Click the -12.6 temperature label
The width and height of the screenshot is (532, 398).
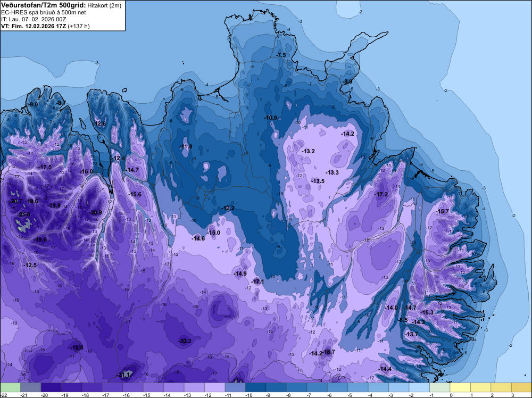pyautogui.click(x=99, y=123)
